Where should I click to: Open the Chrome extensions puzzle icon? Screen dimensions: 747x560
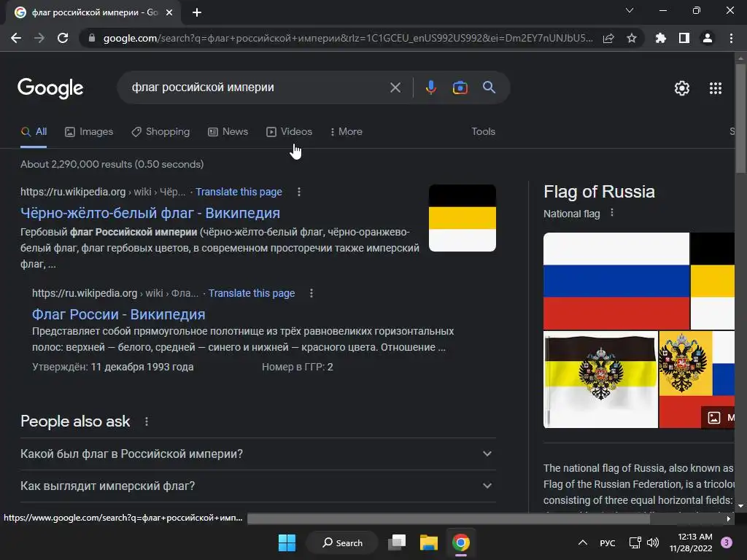(x=660, y=38)
